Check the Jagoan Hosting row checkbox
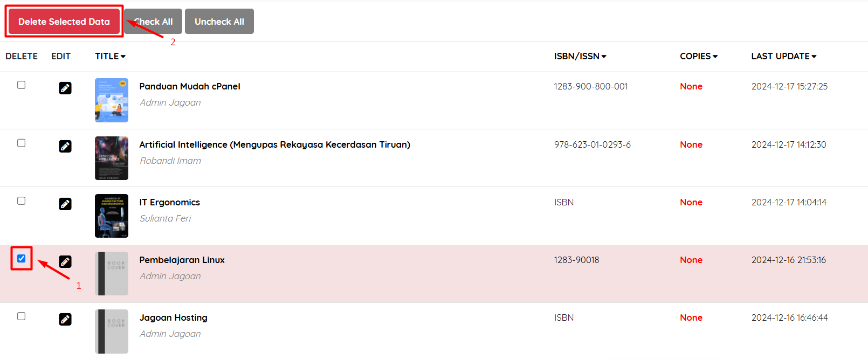The width and height of the screenshot is (868, 359). pos(22,316)
